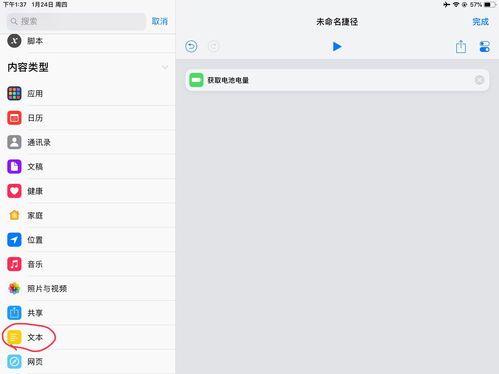
Task: Select the 健康 health category
Action: (x=87, y=191)
